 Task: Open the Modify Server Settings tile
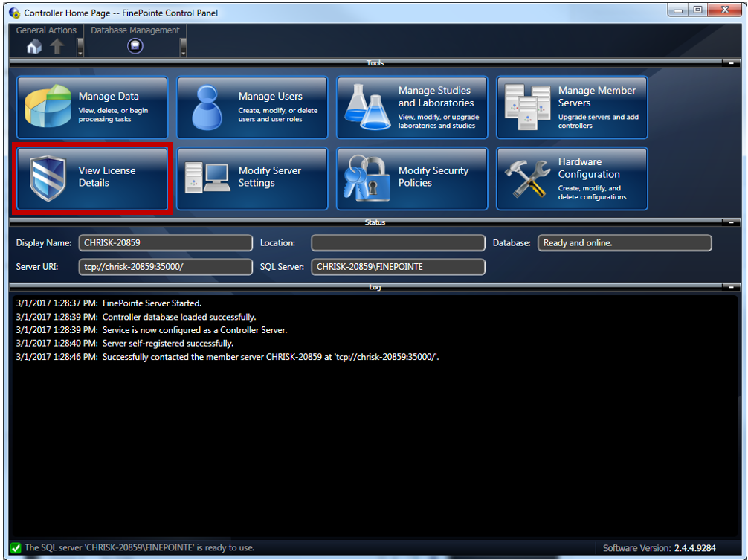pos(252,178)
